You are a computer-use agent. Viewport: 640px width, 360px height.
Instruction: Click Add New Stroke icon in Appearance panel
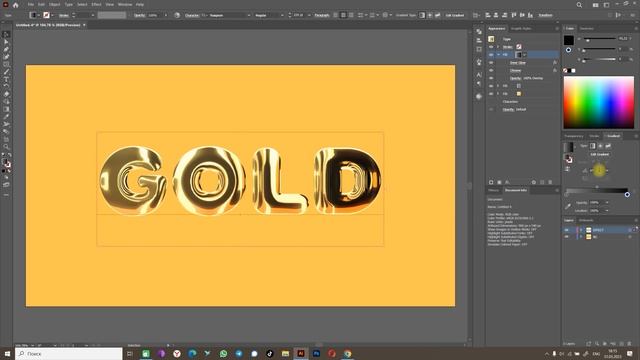491,182
